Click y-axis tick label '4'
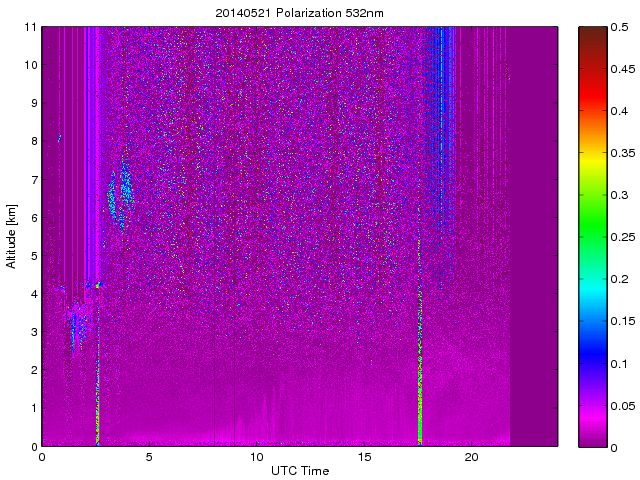 point(33,294)
